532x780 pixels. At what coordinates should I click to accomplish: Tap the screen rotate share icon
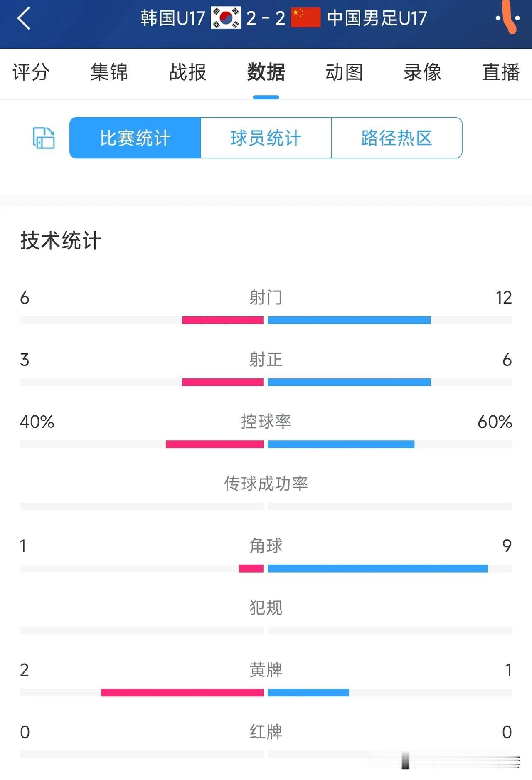click(44, 138)
